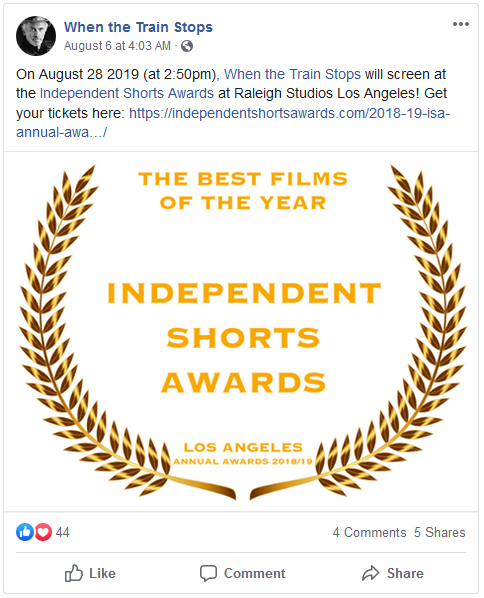The width and height of the screenshot is (484, 598).
Task: Open the Independent Shorts Awards laurel image
Action: (242, 331)
